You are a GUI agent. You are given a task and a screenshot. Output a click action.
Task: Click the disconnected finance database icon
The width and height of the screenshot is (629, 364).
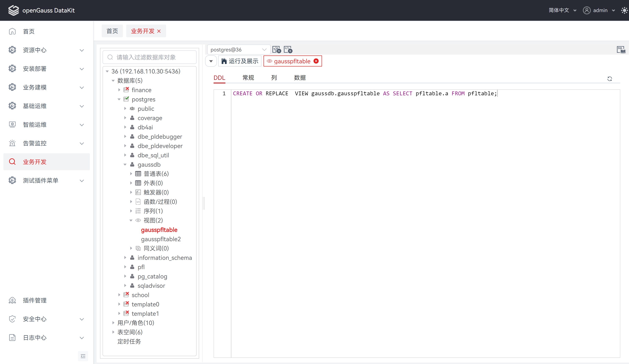click(126, 90)
